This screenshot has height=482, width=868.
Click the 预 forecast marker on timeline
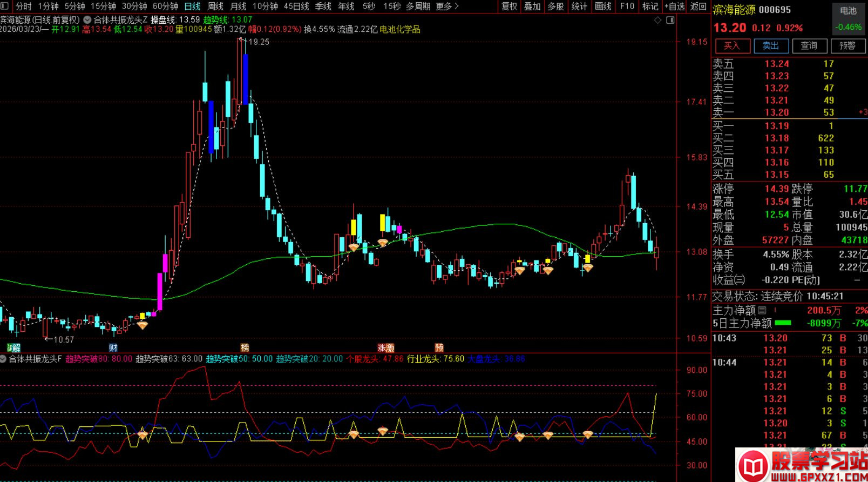(439, 347)
